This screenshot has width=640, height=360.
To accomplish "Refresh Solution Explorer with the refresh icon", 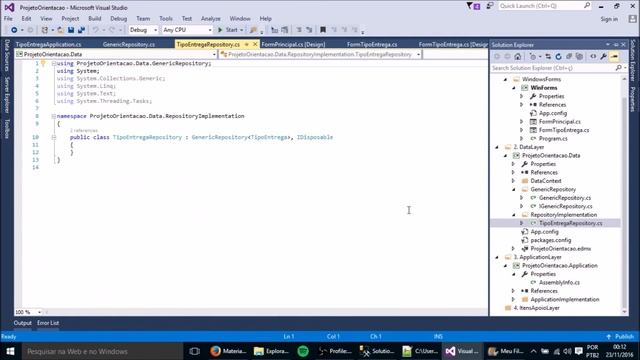I will tap(558, 57).
